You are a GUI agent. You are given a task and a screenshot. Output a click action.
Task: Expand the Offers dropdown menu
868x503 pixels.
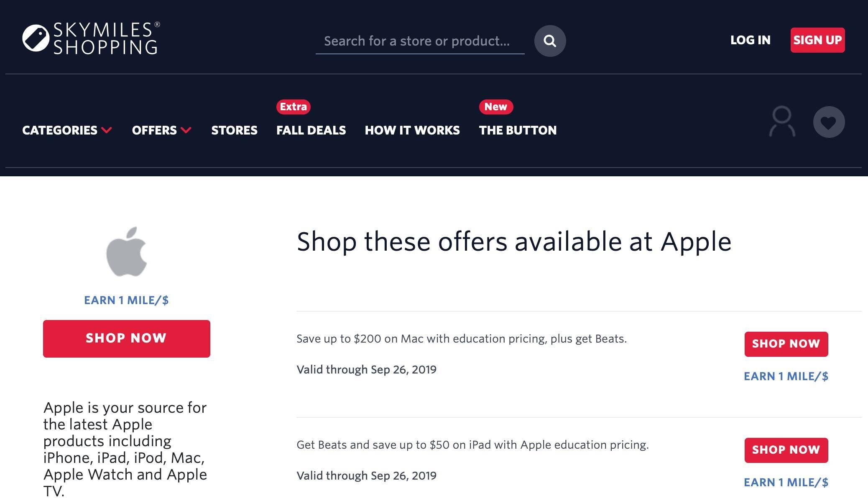tap(162, 130)
